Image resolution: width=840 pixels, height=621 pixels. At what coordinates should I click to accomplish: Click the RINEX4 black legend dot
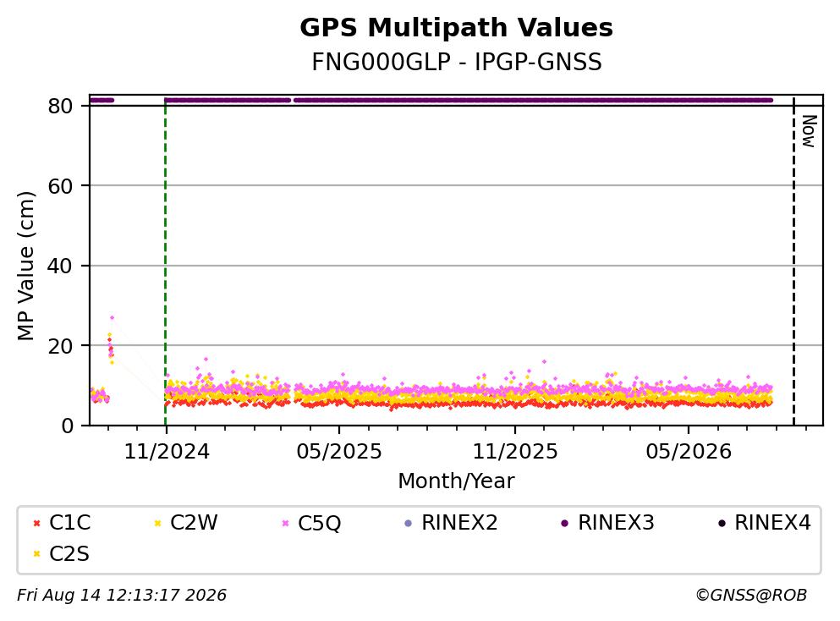coord(722,523)
